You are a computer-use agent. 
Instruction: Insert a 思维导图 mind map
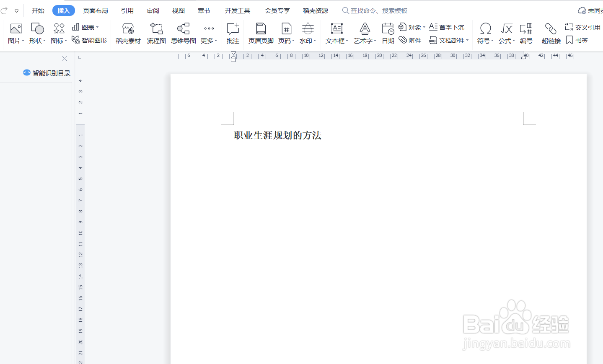click(184, 34)
